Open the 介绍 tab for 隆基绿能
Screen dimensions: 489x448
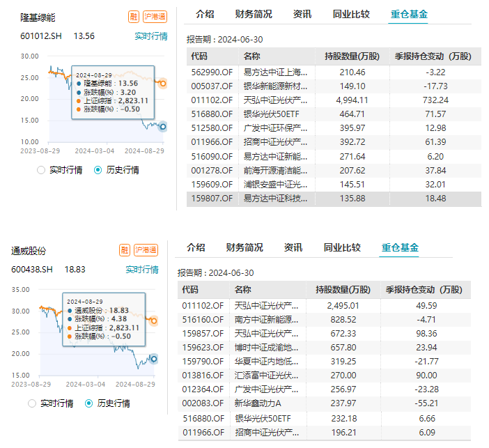(205, 14)
